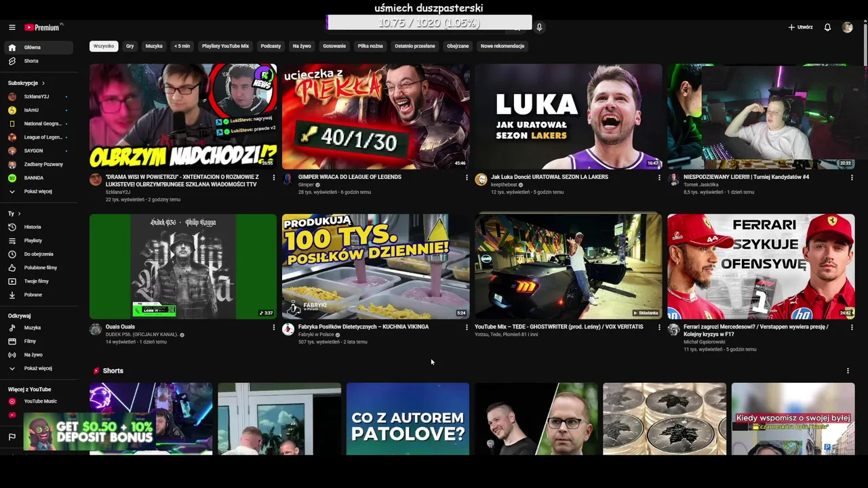The width and height of the screenshot is (868, 488).
Task: Select the Piłka nożna filter chip
Action: [x=370, y=46]
